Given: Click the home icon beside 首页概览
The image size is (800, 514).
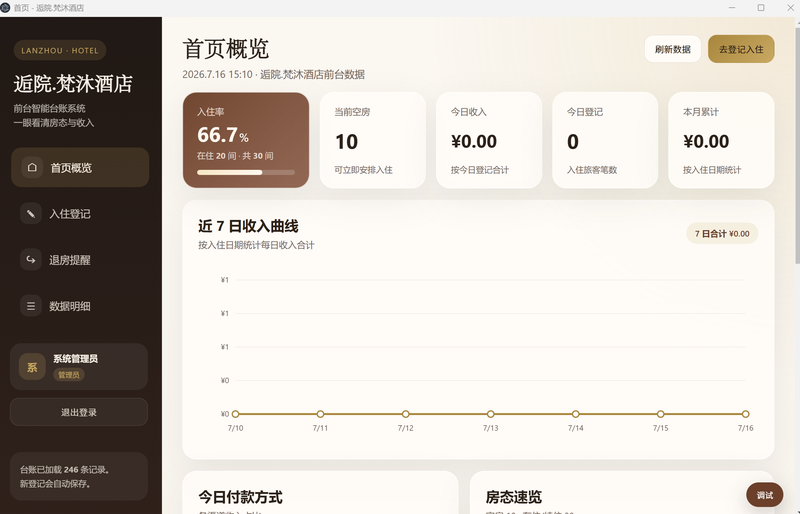Looking at the screenshot, I should (x=32, y=167).
